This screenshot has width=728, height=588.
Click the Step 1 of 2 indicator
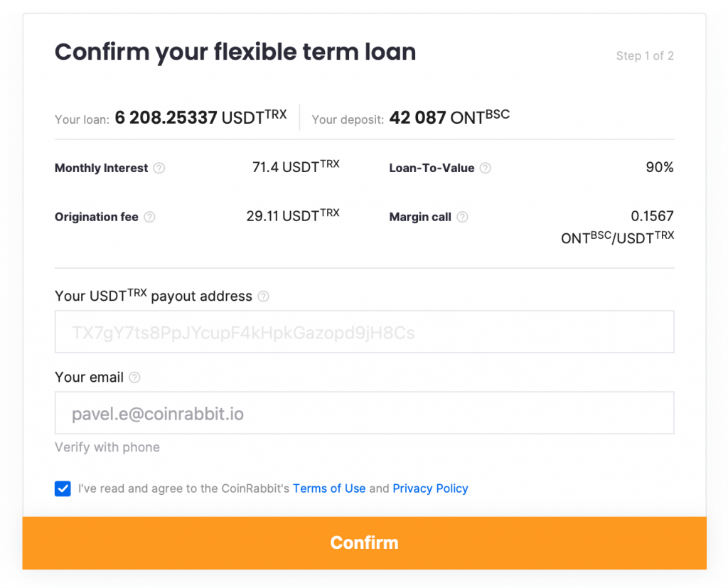645,55
